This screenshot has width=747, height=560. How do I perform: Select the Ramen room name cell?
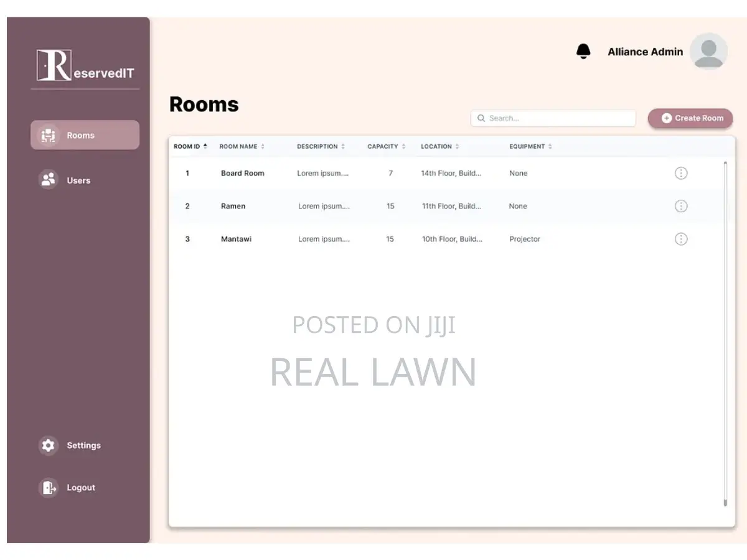[x=233, y=206]
